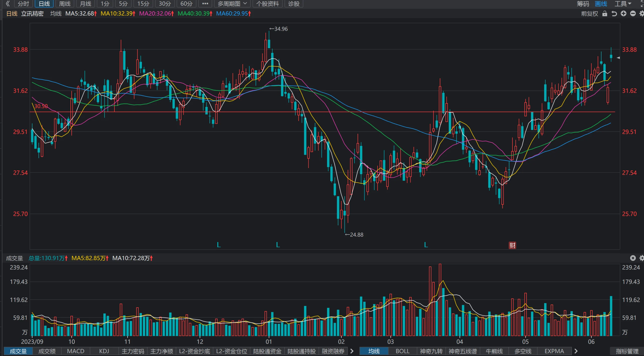The height and width of the screenshot is (356, 644).
Task: Toggle 筹码 chip distribution
Action: tap(583, 4)
